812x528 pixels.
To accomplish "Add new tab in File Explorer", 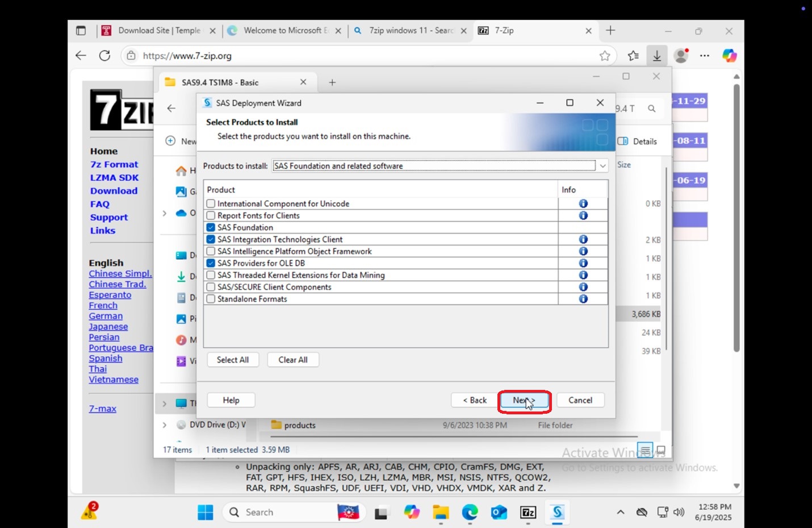I will tap(332, 82).
